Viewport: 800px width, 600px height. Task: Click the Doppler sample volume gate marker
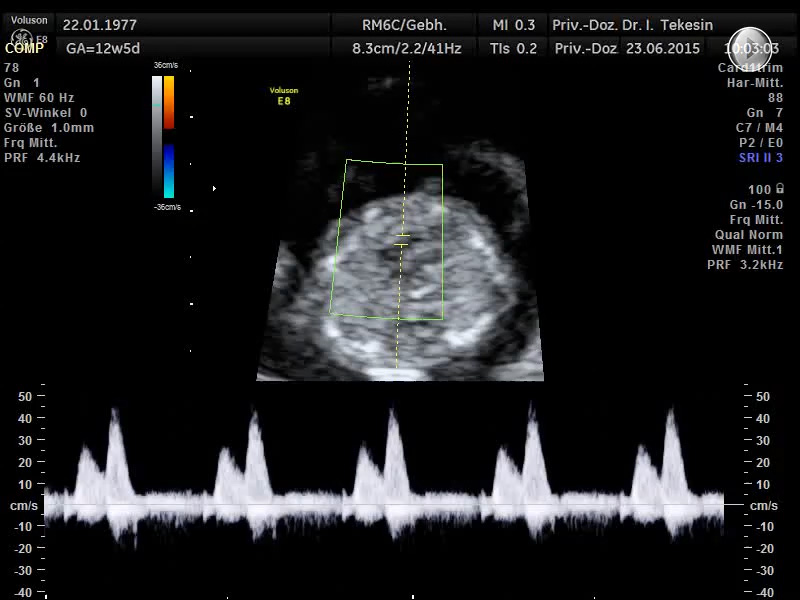coord(401,240)
